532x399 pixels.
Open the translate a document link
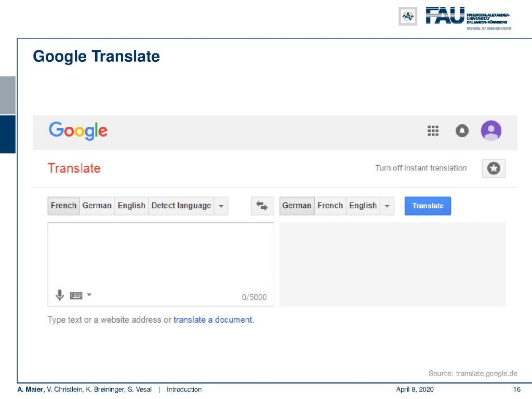click(212, 320)
